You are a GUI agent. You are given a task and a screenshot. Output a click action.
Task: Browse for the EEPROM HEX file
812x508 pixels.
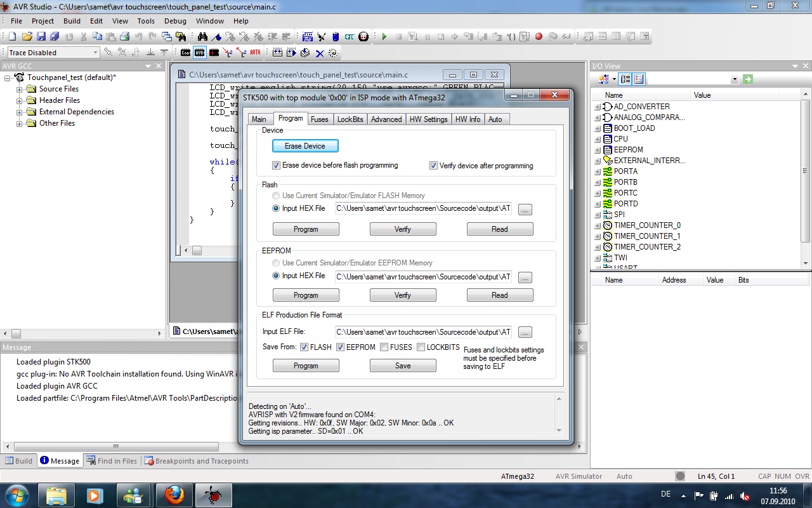point(525,277)
